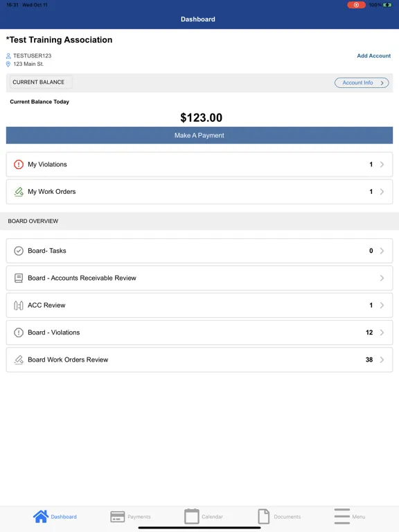Tap the Board - Violations exclamation icon
The width and height of the screenshot is (399, 532).
19,332
